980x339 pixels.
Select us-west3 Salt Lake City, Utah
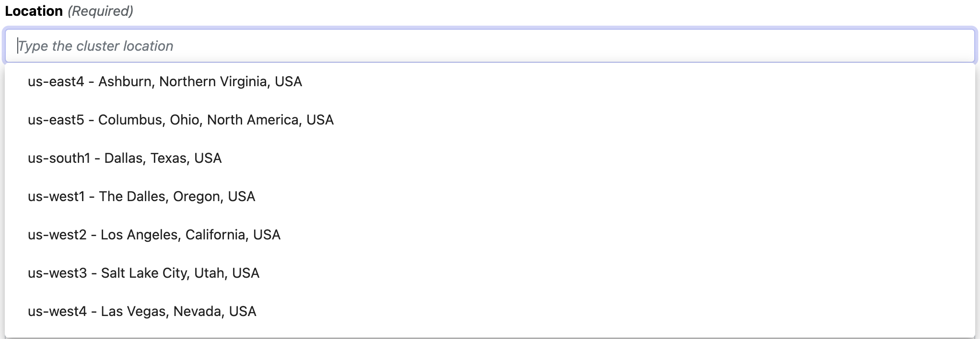pyautogui.click(x=143, y=273)
